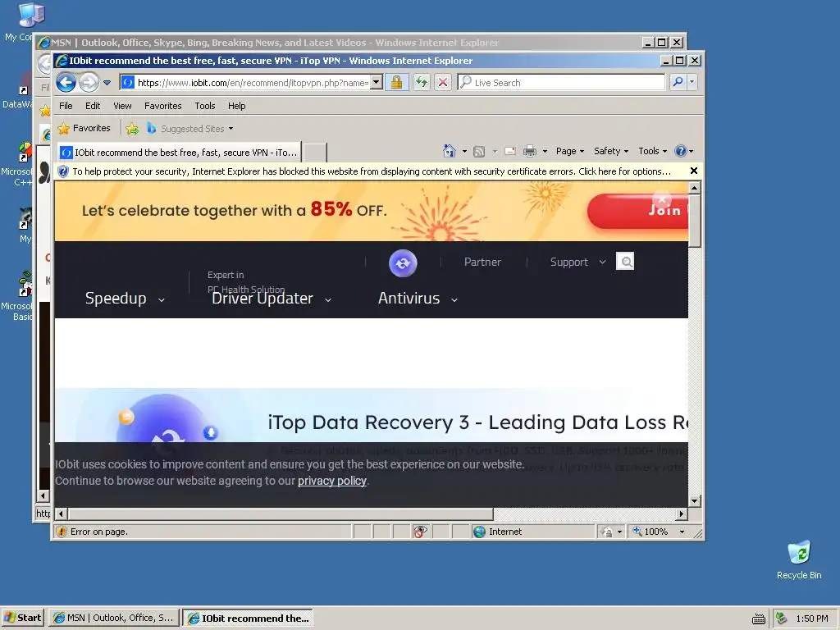This screenshot has height=630, width=840.
Task: Click the Read Mail envelope icon
Action: (510, 152)
